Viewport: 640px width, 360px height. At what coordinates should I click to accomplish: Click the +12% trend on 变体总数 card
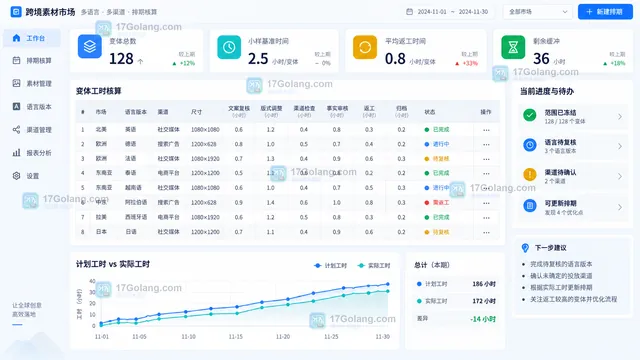[x=184, y=63]
